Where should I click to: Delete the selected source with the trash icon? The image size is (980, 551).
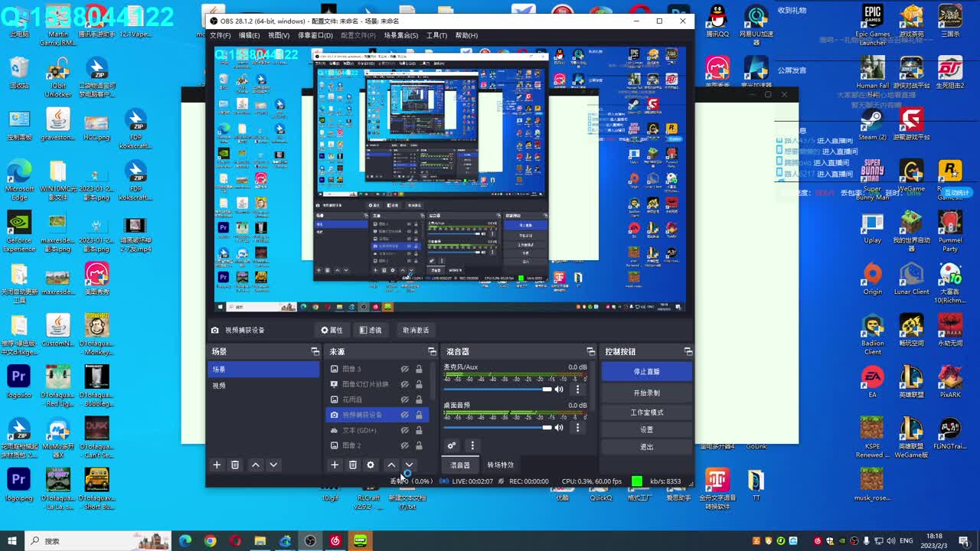[353, 465]
